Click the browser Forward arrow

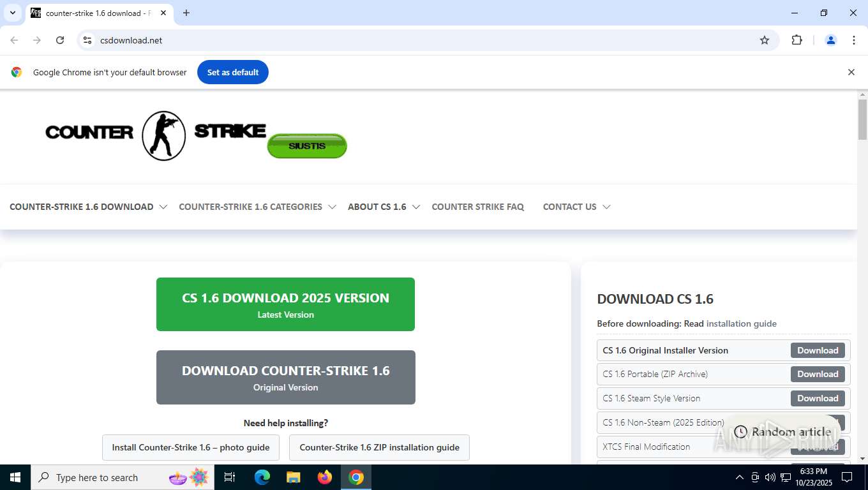[x=37, y=40]
